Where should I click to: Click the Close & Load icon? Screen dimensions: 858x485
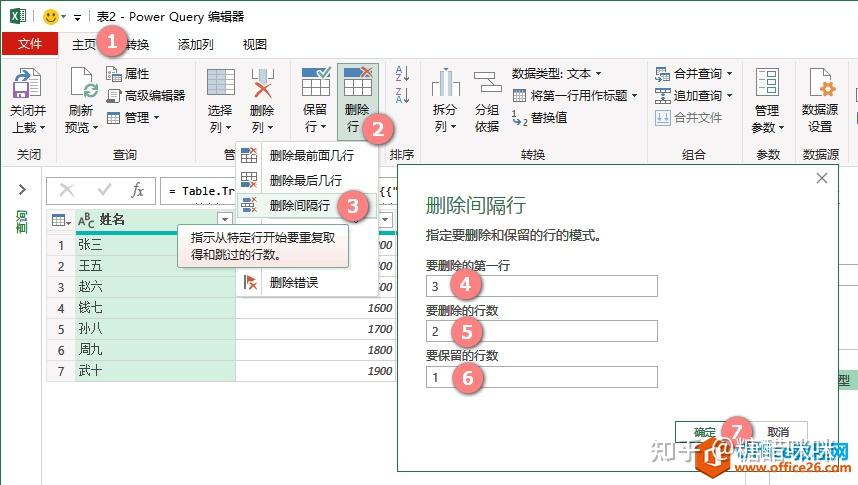click(27, 83)
